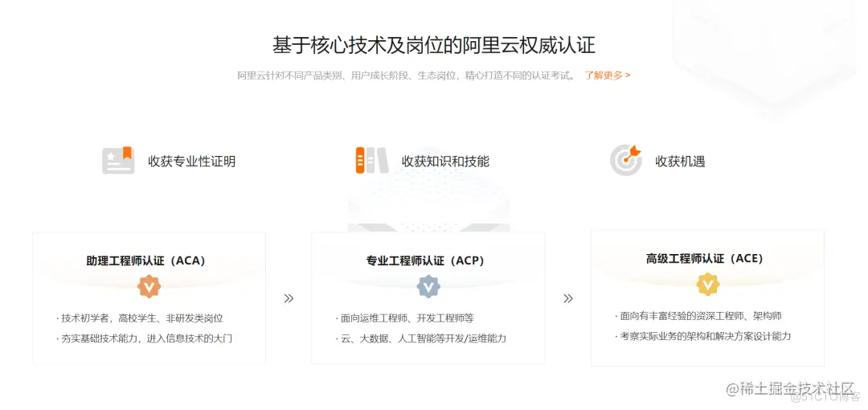Click the gold ACE badge icon

click(707, 285)
